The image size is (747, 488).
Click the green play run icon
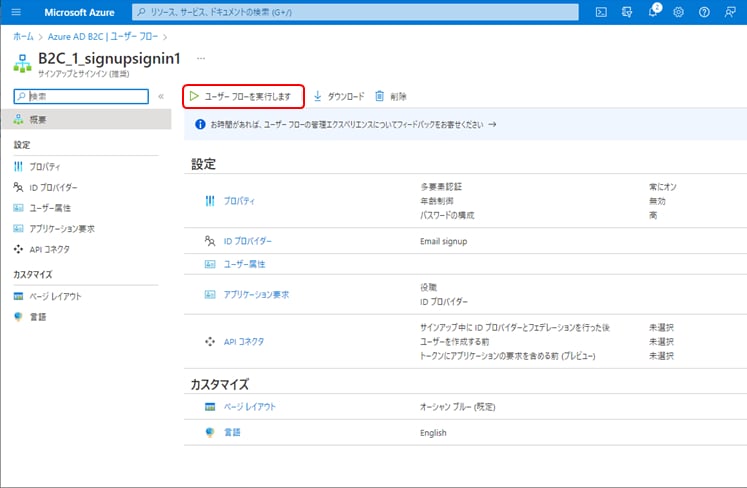(194, 96)
